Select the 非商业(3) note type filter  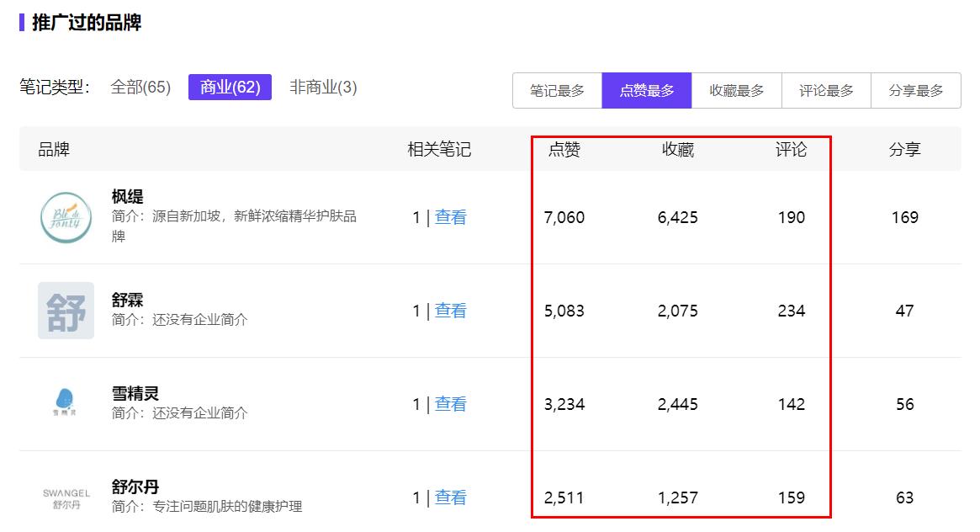[323, 88]
